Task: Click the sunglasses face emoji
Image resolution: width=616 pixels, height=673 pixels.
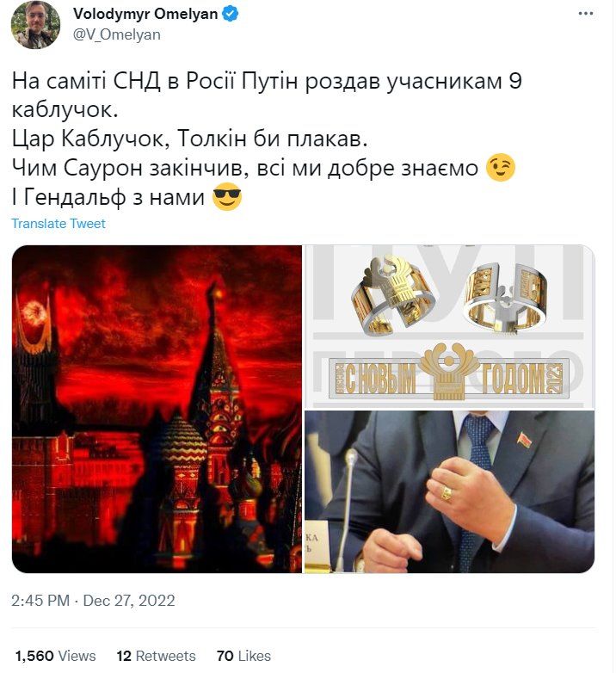Action: [228, 196]
